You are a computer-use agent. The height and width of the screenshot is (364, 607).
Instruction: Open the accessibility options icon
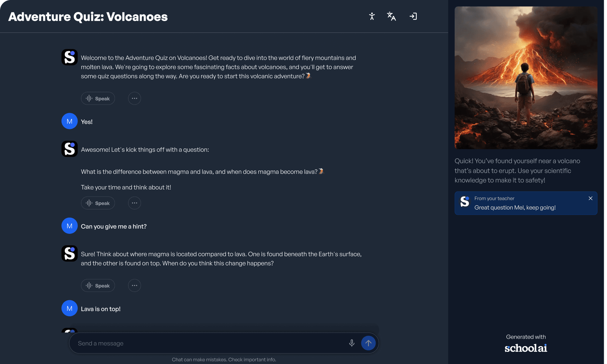pyautogui.click(x=372, y=16)
